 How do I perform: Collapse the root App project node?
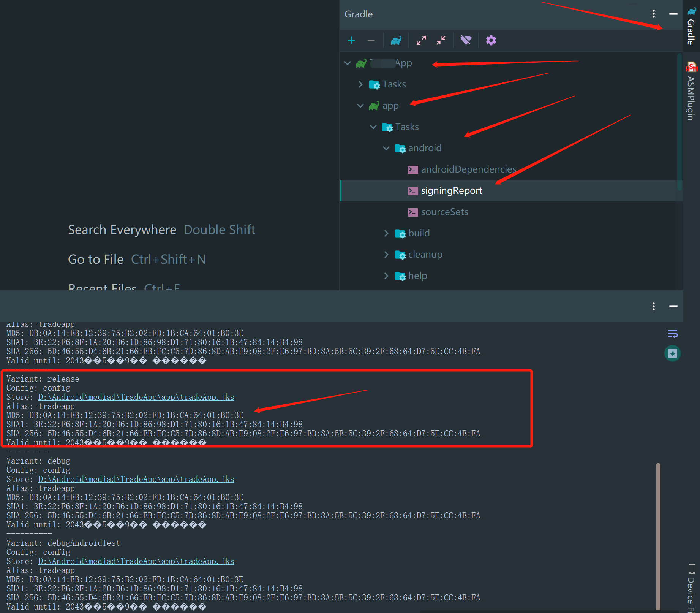coord(348,63)
